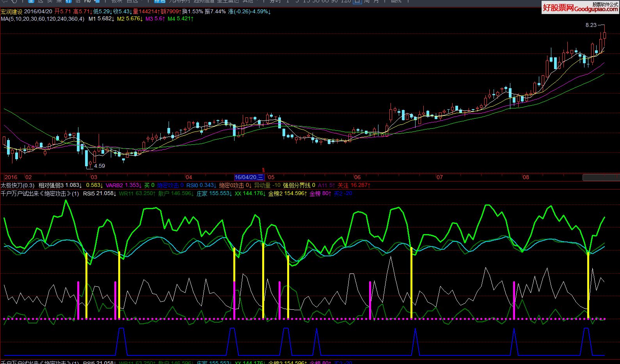Image resolution: width=620 pixels, height=364 pixels.
Task: Click the 庄家 155.553 value
Action: (x=214, y=194)
